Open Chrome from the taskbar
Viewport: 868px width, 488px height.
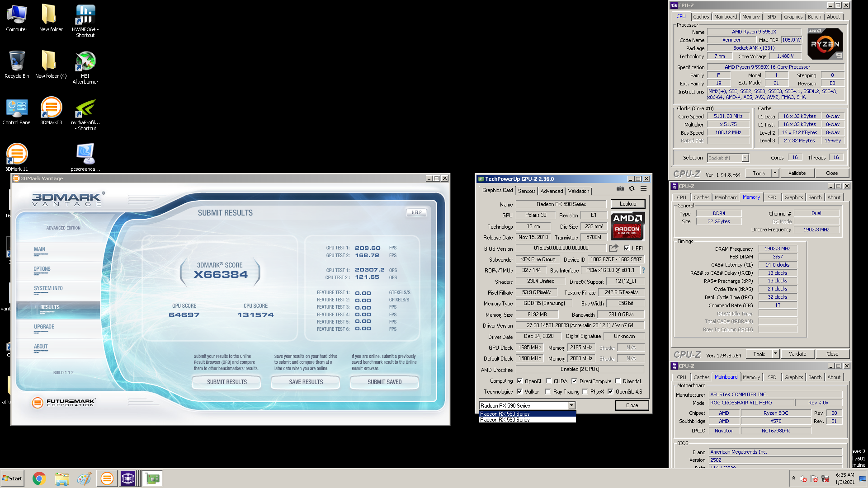(39, 479)
